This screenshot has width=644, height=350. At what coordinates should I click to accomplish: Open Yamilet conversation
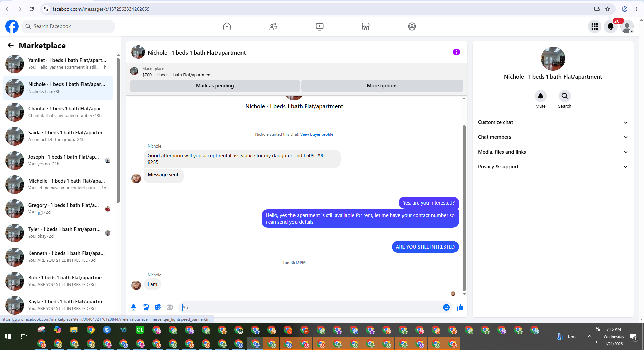(58, 64)
